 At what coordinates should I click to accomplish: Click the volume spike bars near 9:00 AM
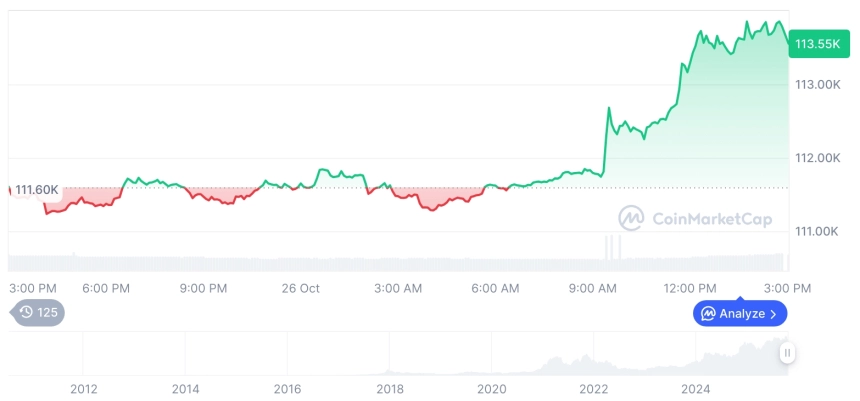(x=611, y=250)
